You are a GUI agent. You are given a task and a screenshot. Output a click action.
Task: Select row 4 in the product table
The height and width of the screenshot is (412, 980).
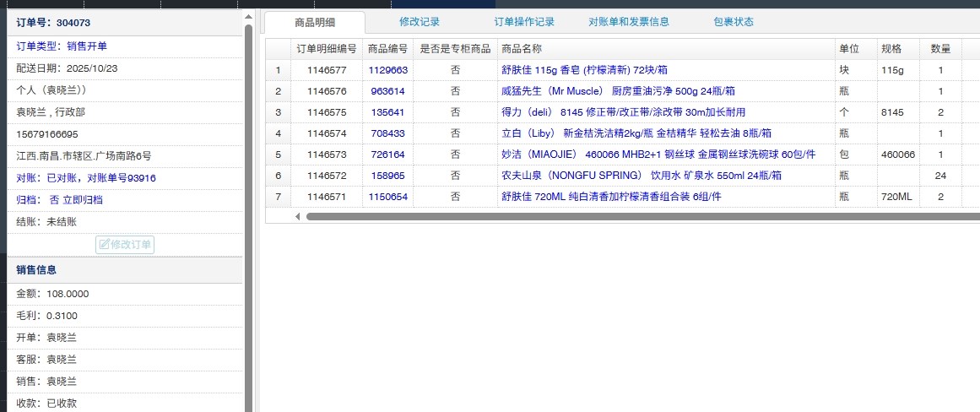[x=278, y=133]
